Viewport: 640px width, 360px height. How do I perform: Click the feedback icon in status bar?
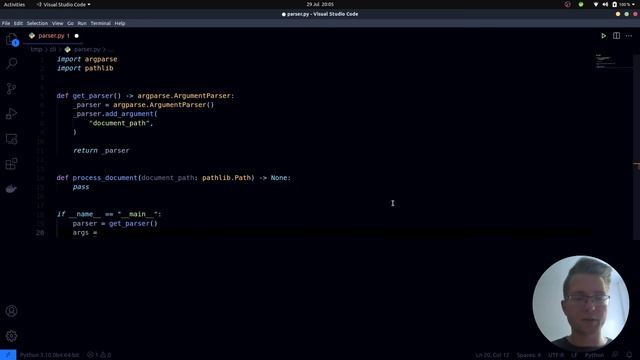coord(615,355)
